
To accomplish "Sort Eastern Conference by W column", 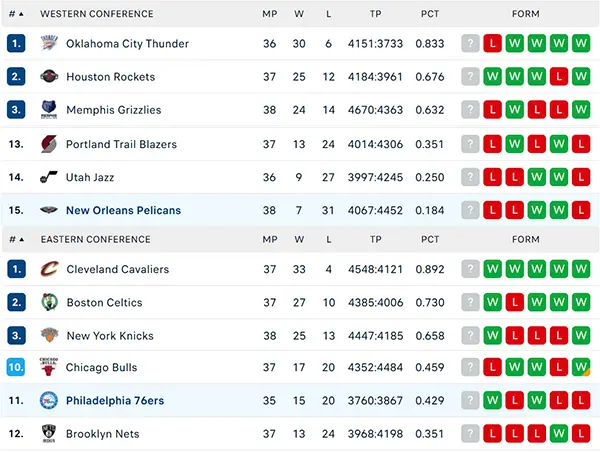I will pos(299,239).
